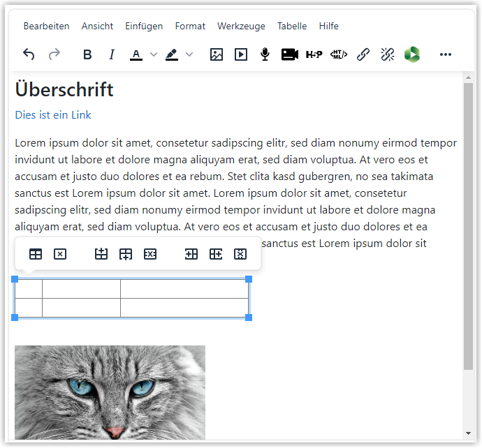The height and width of the screenshot is (448, 482).
Task: Open the text color dropdown arrow
Action: point(154,54)
